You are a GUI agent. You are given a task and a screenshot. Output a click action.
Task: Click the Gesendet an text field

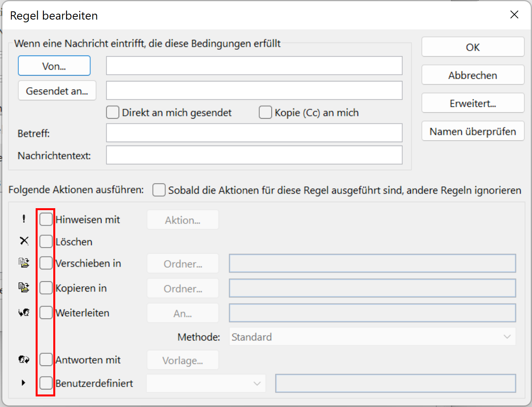coord(254,90)
